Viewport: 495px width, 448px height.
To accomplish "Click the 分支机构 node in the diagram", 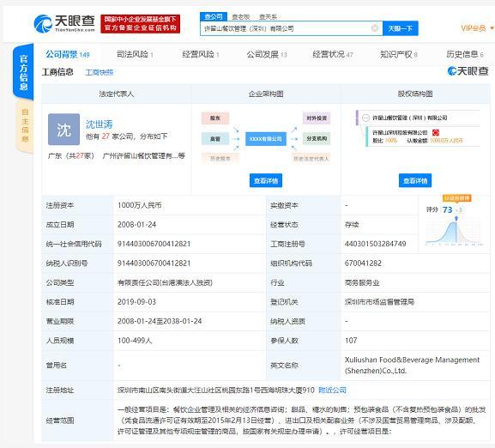I will click(x=317, y=138).
